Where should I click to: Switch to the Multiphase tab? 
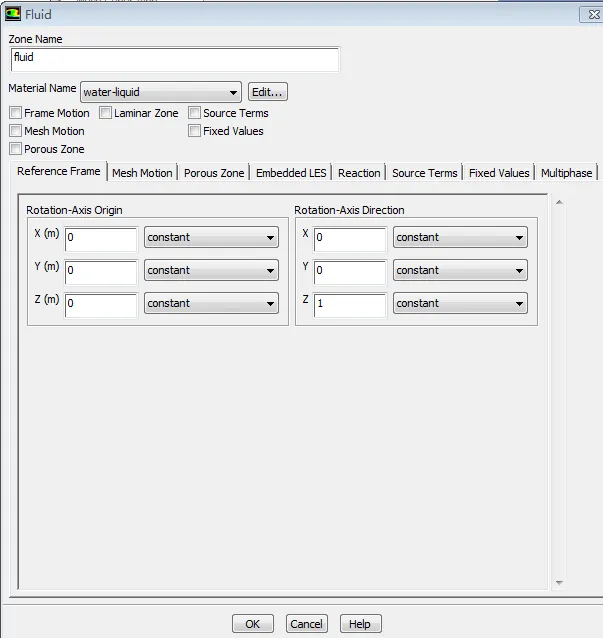[x=566, y=173]
